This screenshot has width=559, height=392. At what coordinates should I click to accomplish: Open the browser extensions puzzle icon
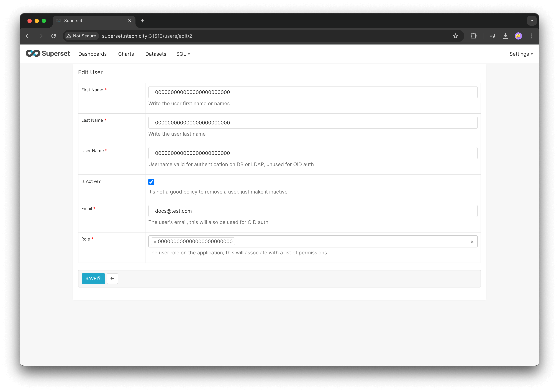pos(473,36)
